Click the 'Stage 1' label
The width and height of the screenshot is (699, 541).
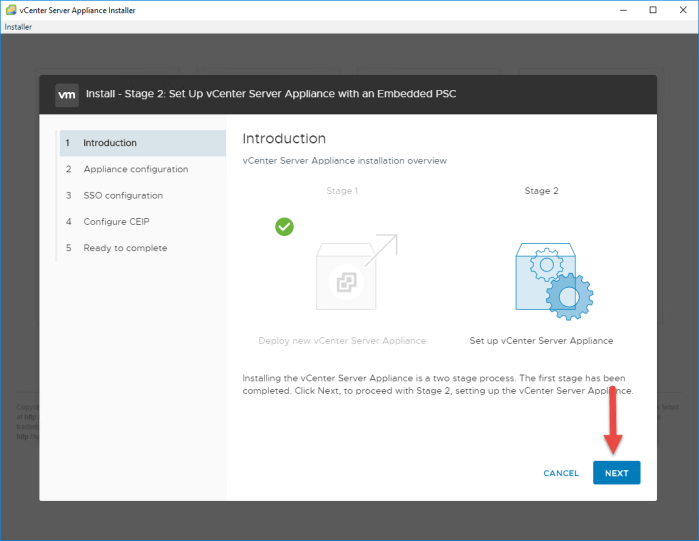coord(342,190)
